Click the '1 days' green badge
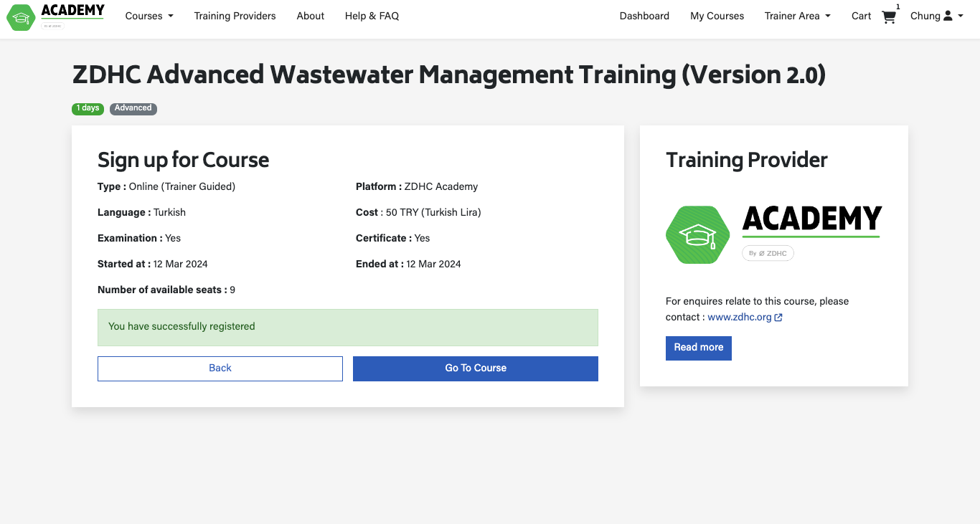The width and height of the screenshot is (980, 524). point(88,109)
